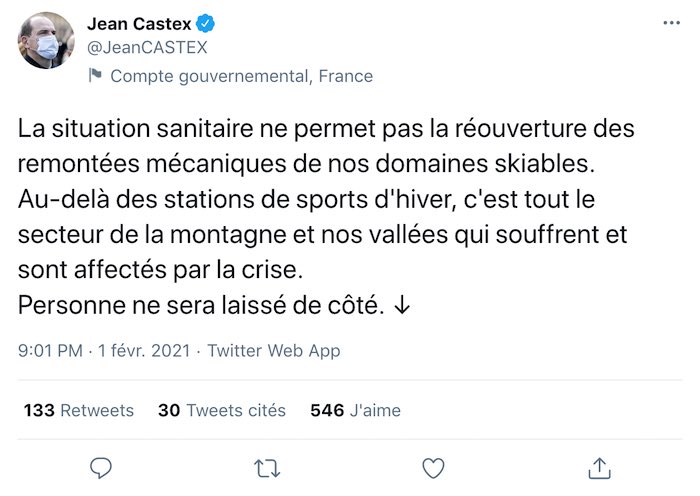Open the 546 J'aime likes list

pyautogui.click(x=355, y=411)
